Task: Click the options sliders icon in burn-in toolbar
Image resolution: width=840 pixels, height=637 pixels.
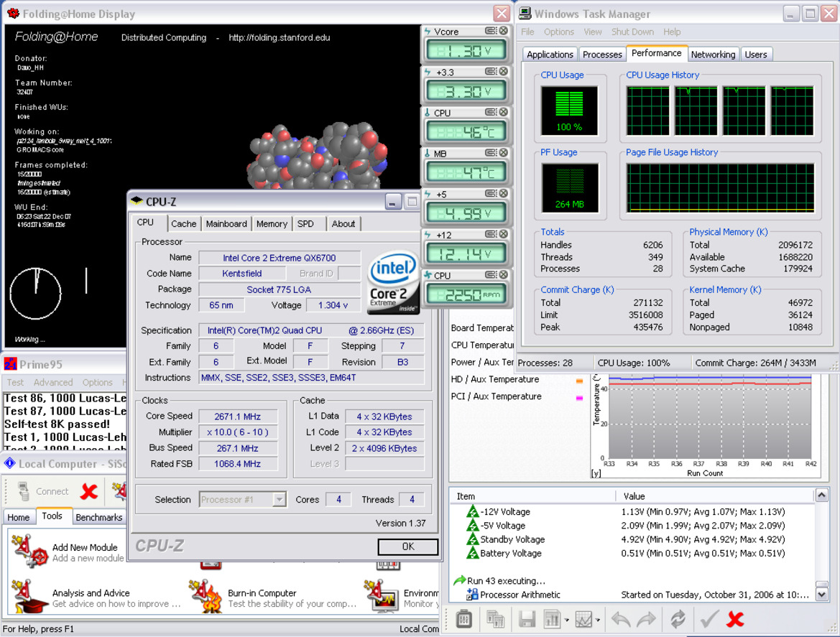Action: coord(464,619)
